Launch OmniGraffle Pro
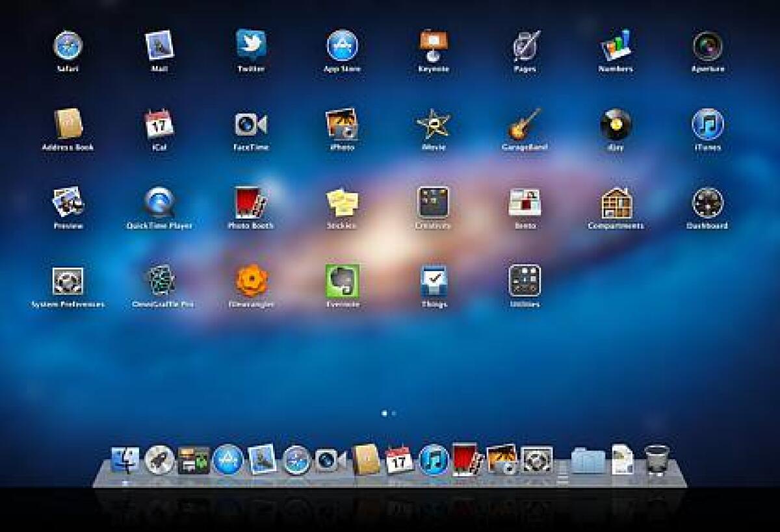 click(x=159, y=281)
